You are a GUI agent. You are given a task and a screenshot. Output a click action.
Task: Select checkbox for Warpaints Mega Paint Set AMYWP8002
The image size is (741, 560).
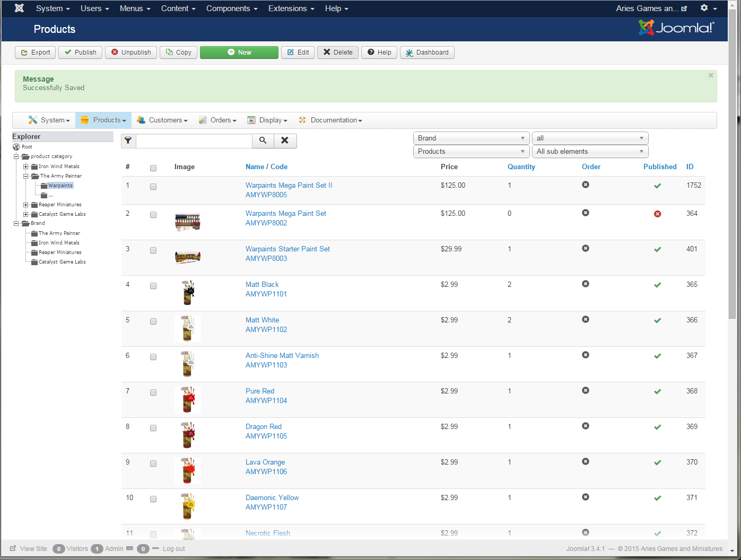coord(153,215)
